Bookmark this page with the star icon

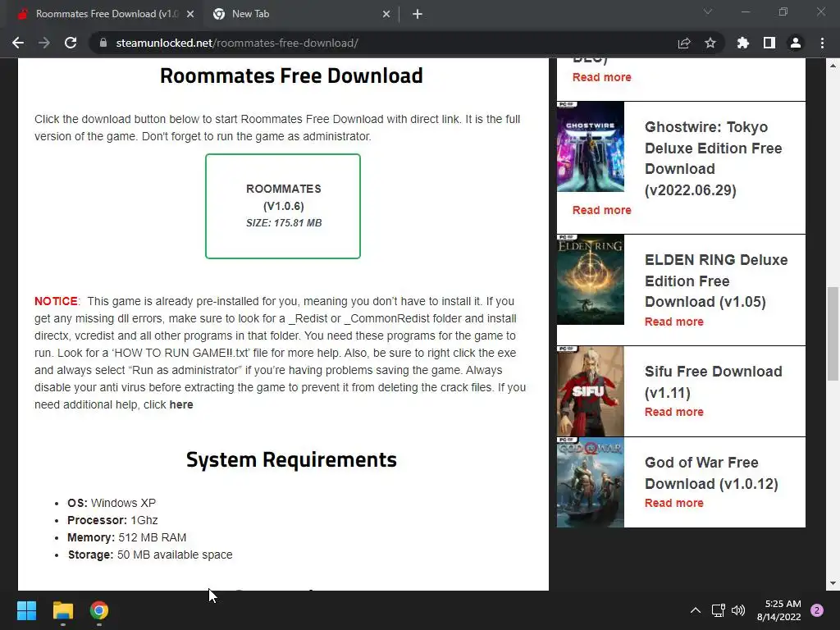(x=710, y=43)
